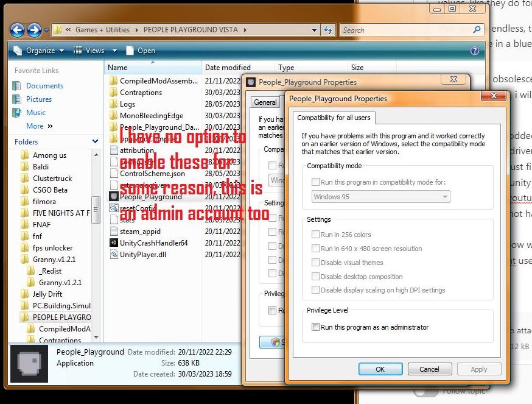The width and height of the screenshot is (532, 404).
Task: Collapse the Folders pane chevron
Action: click(96, 141)
